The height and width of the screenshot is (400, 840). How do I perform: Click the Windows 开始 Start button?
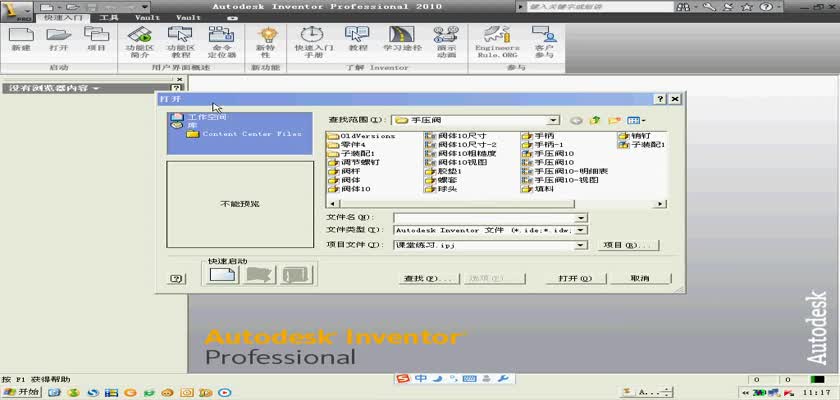click(21, 392)
